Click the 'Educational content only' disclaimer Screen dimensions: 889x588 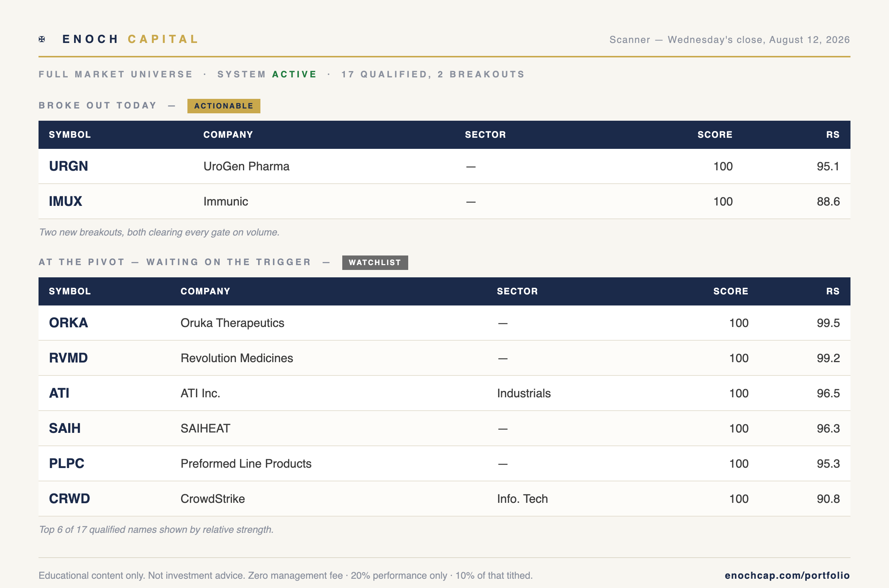point(286,576)
